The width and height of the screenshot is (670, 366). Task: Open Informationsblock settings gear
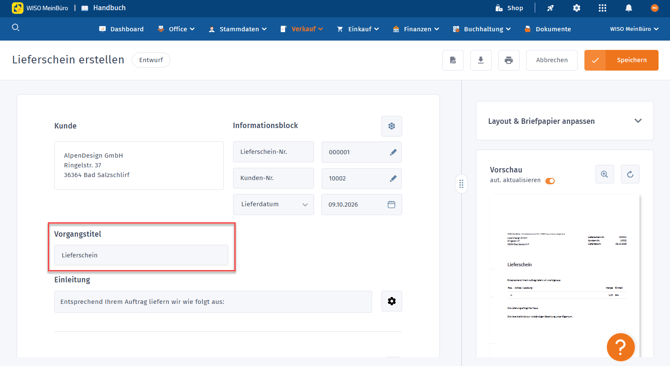coord(391,126)
